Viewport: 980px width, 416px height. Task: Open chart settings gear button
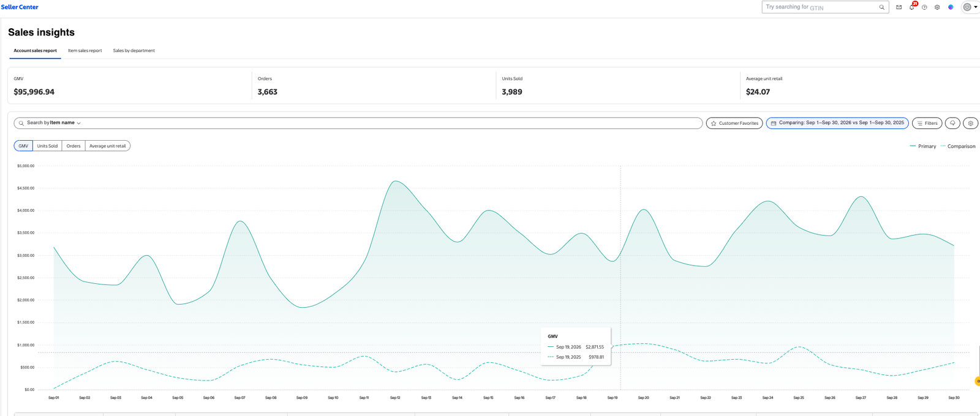(x=971, y=123)
